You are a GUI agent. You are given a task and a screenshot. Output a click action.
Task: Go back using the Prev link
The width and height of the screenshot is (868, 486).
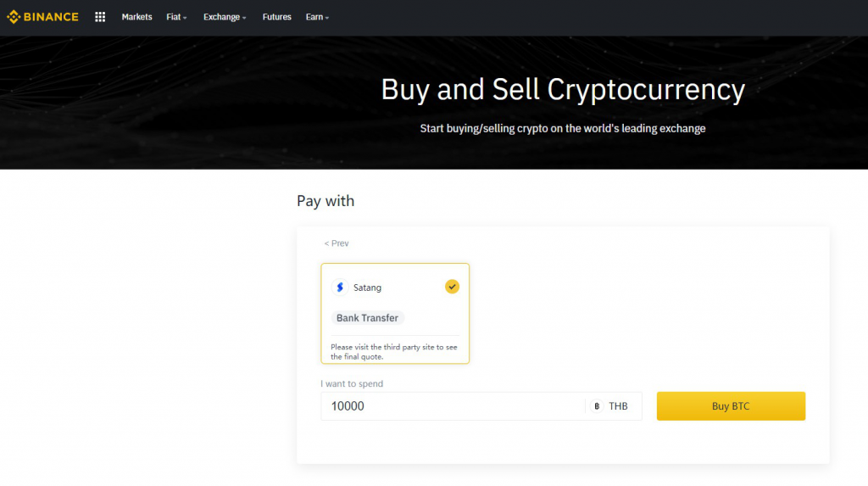pos(337,243)
